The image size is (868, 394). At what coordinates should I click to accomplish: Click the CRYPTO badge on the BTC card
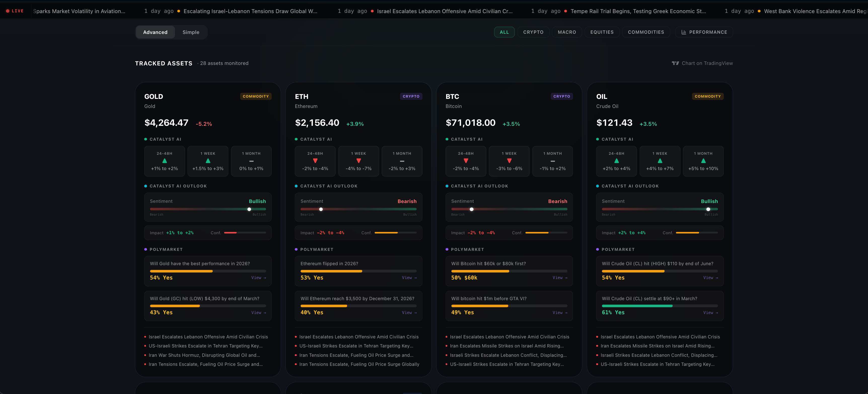tap(561, 96)
